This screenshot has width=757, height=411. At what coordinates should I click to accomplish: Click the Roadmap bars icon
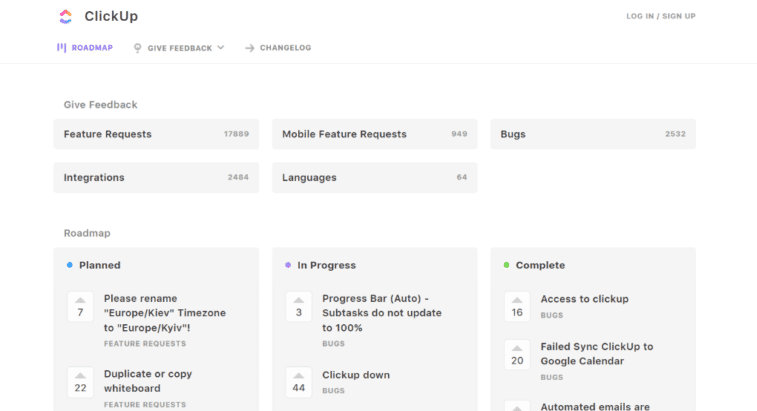pyautogui.click(x=61, y=47)
